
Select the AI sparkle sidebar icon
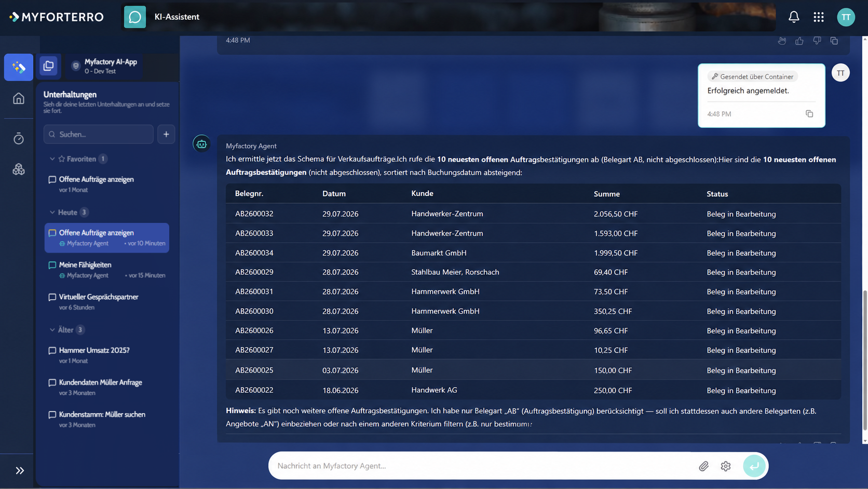(19, 67)
